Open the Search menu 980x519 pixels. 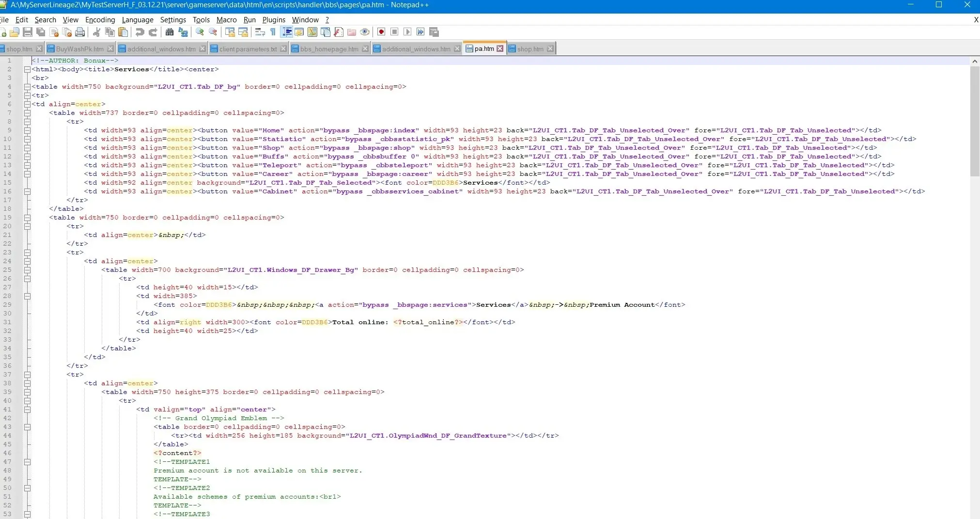pos(45,20)
